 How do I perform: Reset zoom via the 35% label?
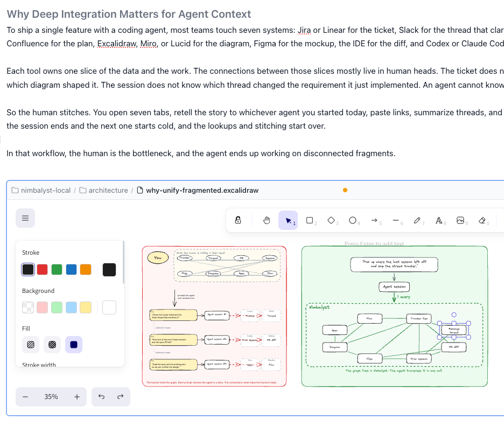[x=51, y=397]
